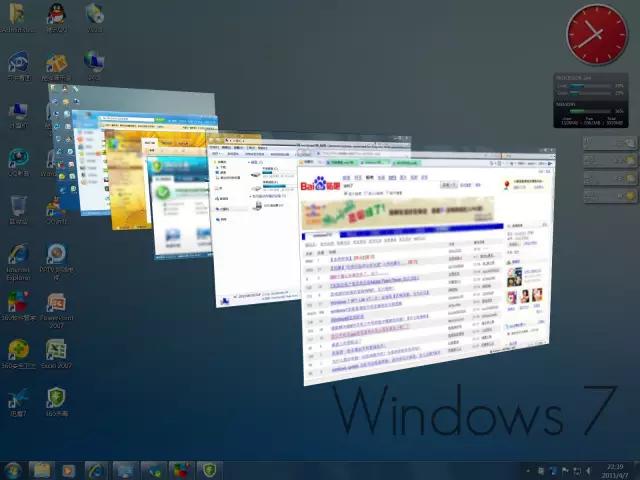Launch the QQ Game penguin desktop icon
Screen dimensions: 640x480
[x=57, y=210]
